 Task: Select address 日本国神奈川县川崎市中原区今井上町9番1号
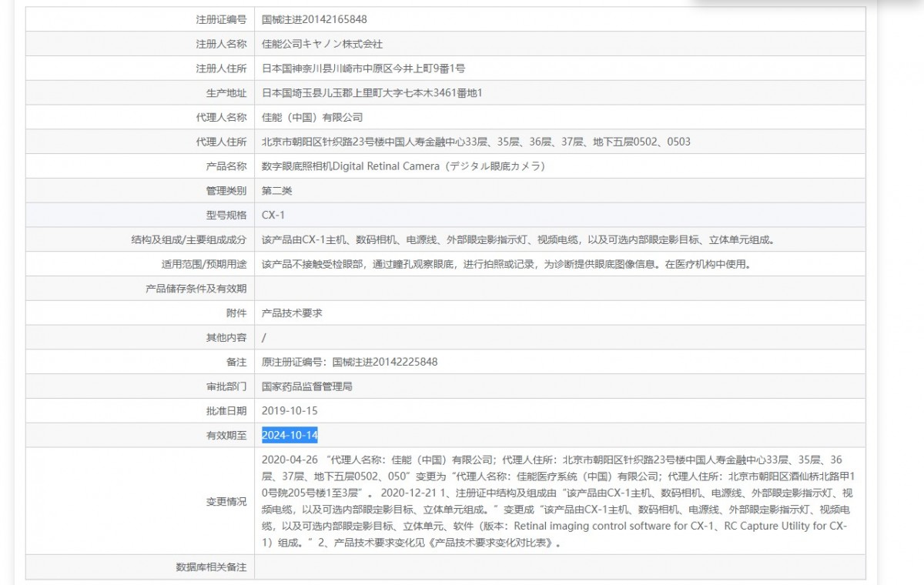point(363,69)
